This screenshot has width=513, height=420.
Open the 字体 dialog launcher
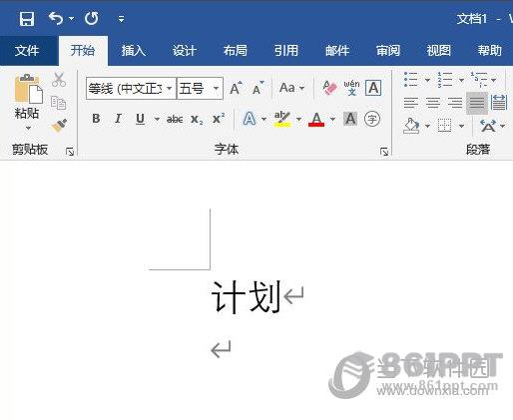(384, 152)
